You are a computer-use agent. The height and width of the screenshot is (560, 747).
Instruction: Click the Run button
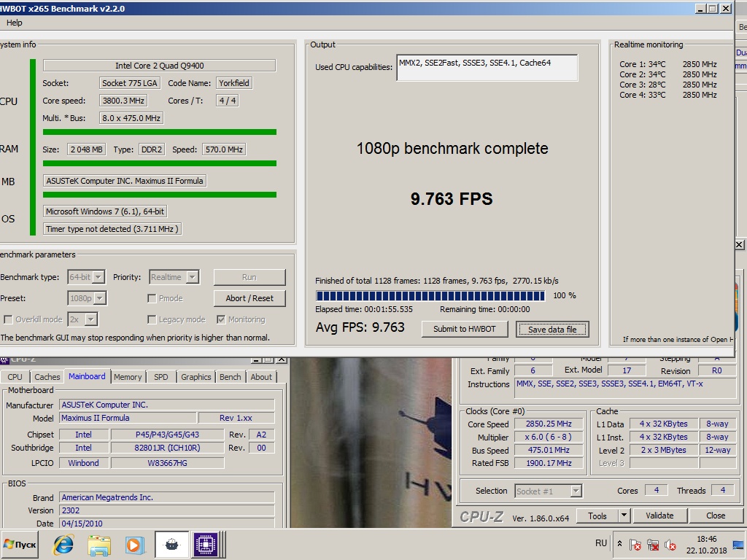tap(249, 277)
